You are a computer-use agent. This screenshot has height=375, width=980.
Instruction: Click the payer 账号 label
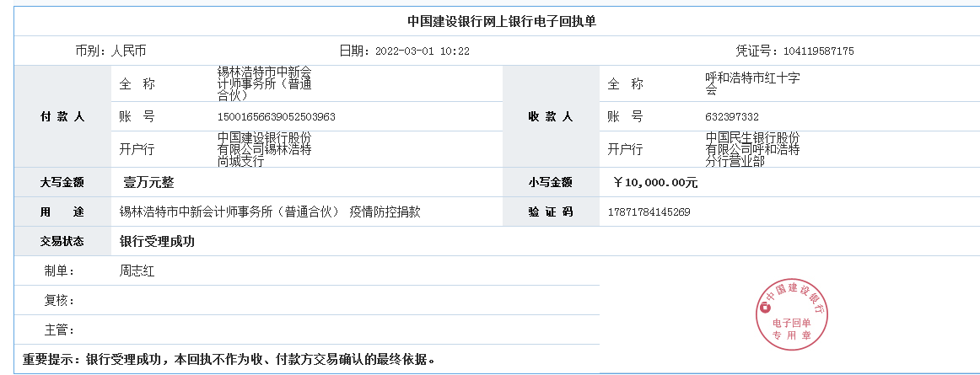click(137, 117)
